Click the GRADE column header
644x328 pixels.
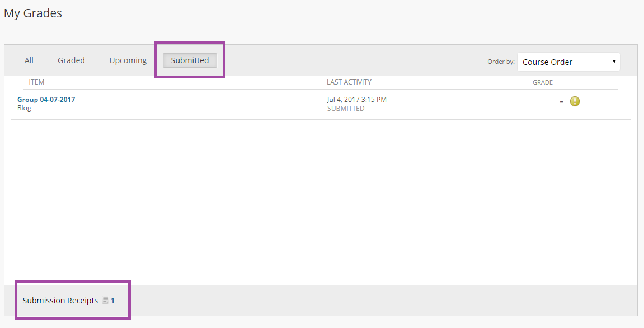click(x=543, y=83)
